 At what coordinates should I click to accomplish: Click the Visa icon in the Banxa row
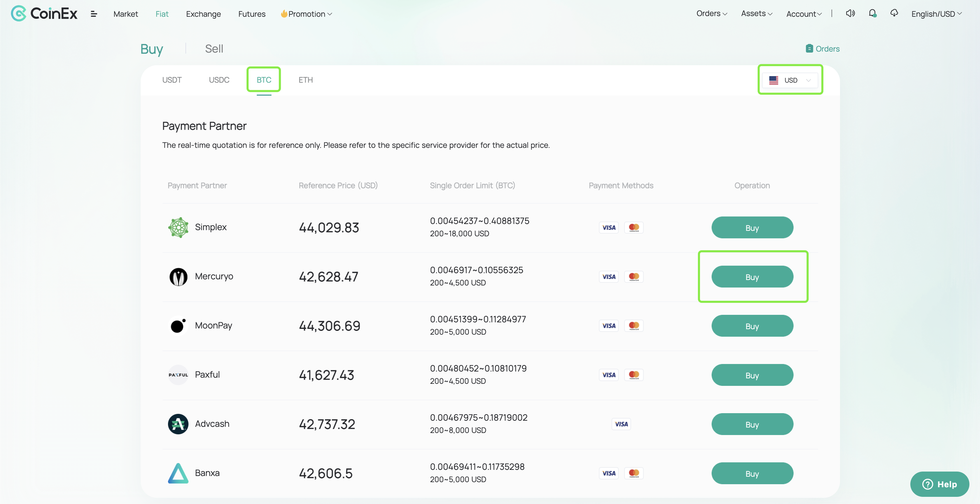tap(609, 473)
